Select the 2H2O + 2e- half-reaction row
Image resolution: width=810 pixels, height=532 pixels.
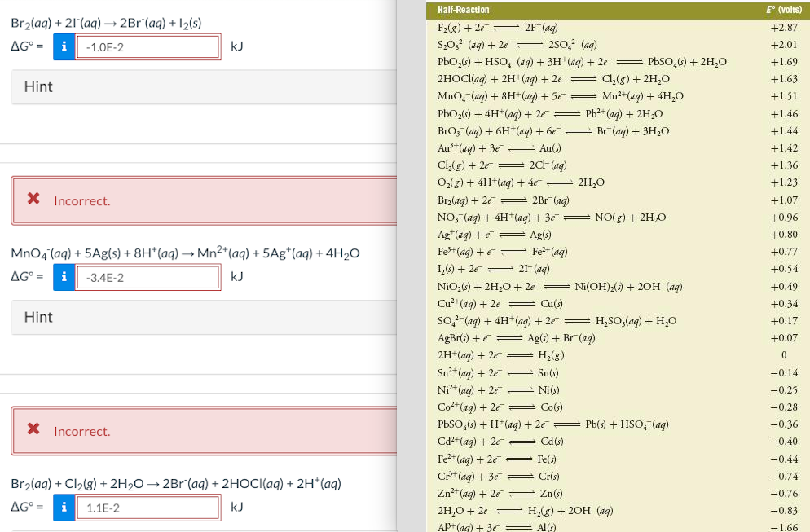coord(618,511)
